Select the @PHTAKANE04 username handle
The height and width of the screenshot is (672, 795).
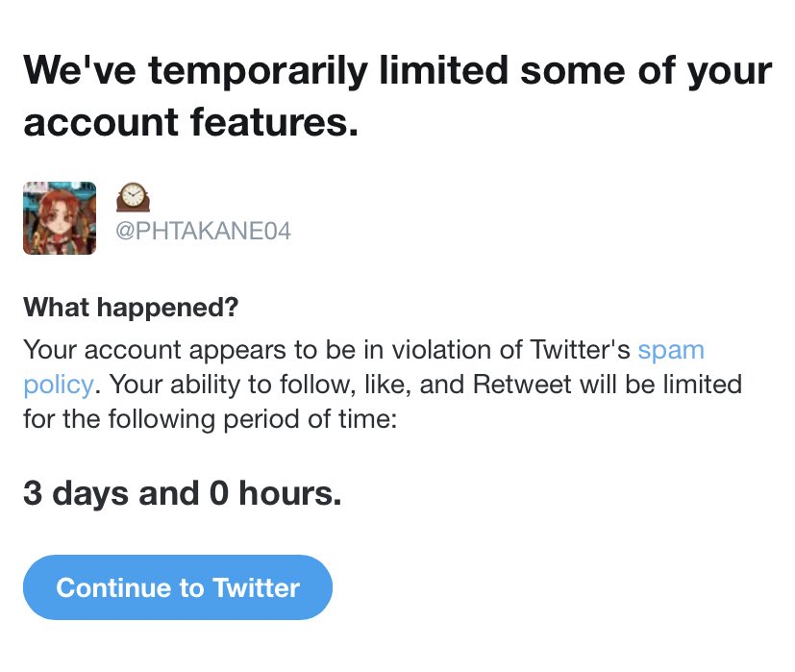tap(203, 232)
